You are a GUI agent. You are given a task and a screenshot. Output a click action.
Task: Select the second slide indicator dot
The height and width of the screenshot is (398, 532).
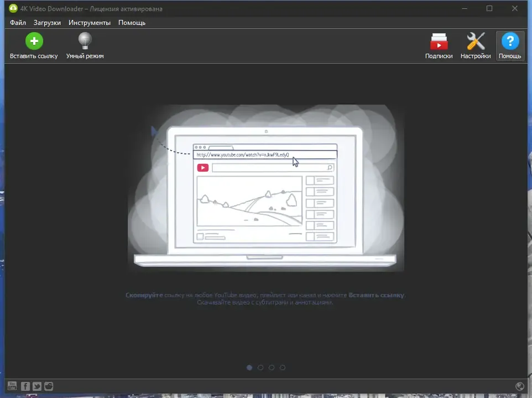pos(260,368)
